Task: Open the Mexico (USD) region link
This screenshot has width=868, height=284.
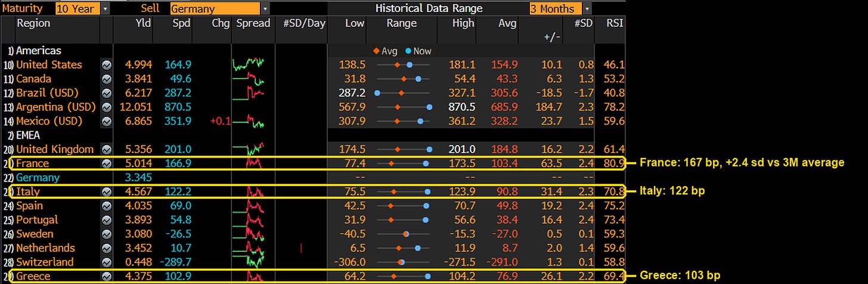Action: [x=48, y=122]
